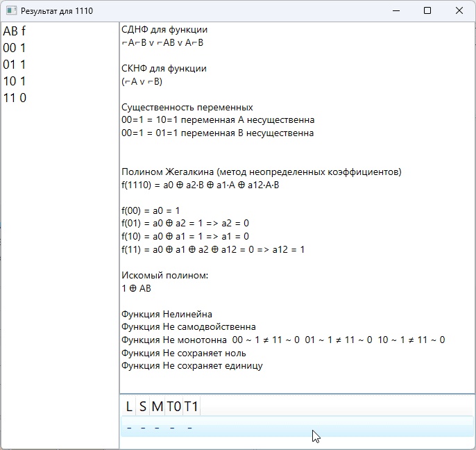The image size is (476, 450).
Task: Select the dash cell under the T1 column
Action: coord(189,427)
